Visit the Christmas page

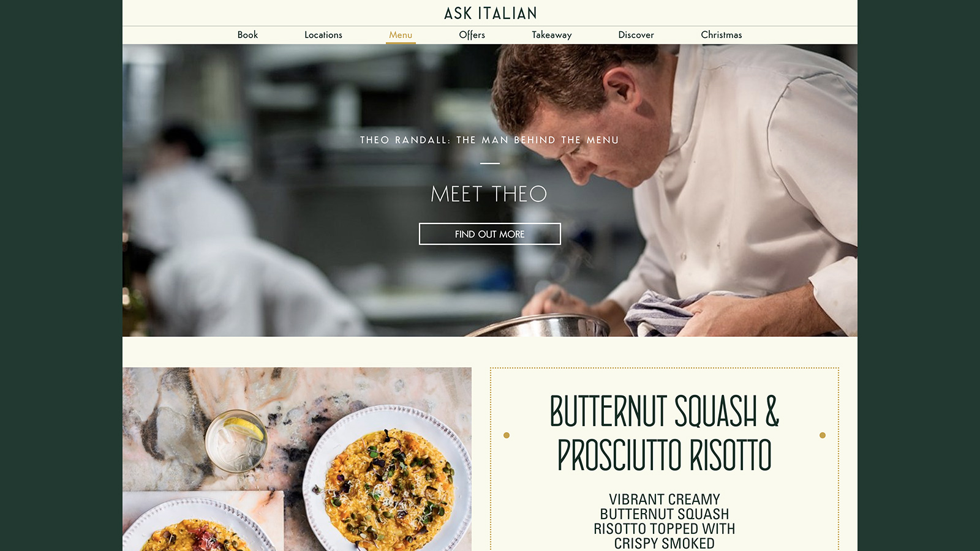pyautogui.click(x=721, y=35)
